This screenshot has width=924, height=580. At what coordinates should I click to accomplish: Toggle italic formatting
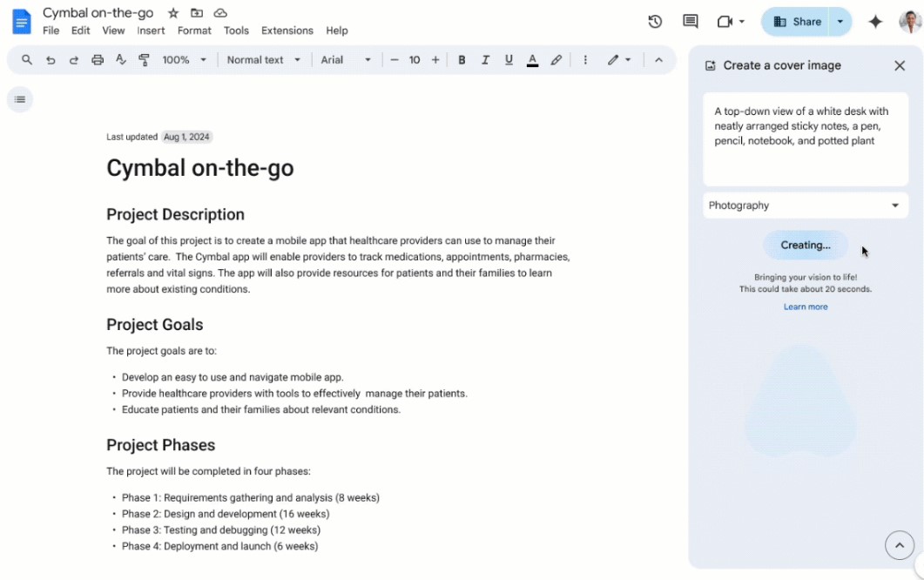pyautogui.click(x=485, y=59)
